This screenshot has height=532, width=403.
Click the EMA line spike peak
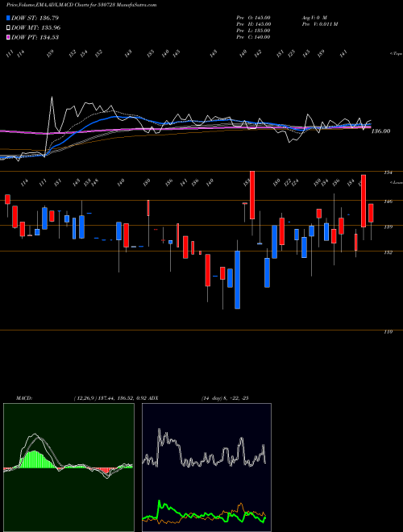pos(52,98)
